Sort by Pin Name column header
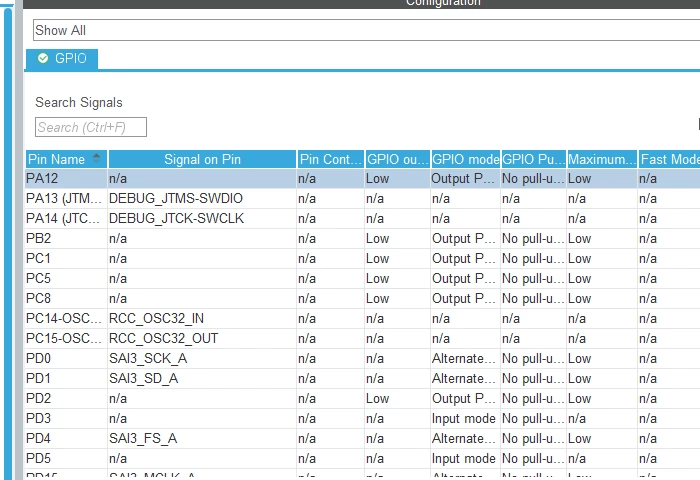 tap(67, 159)
